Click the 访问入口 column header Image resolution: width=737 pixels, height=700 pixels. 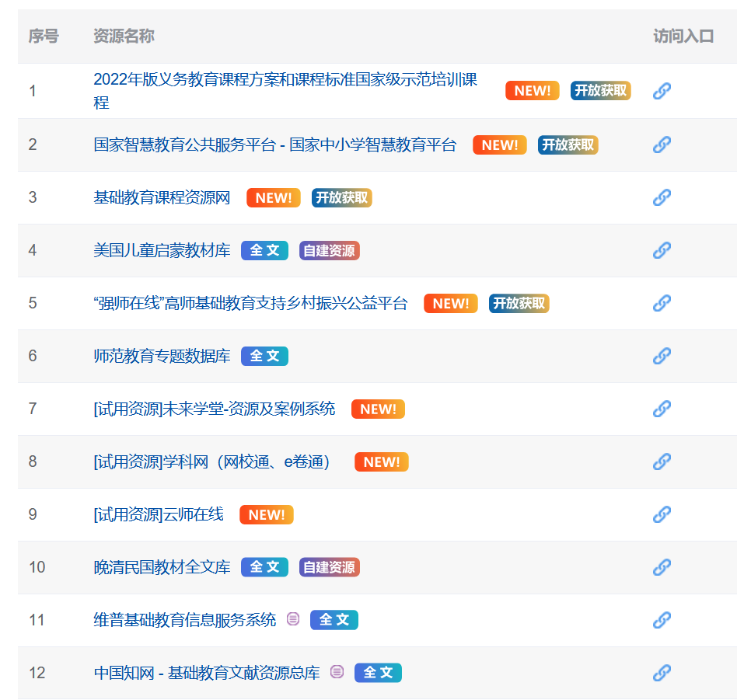[x=683, y=36]
